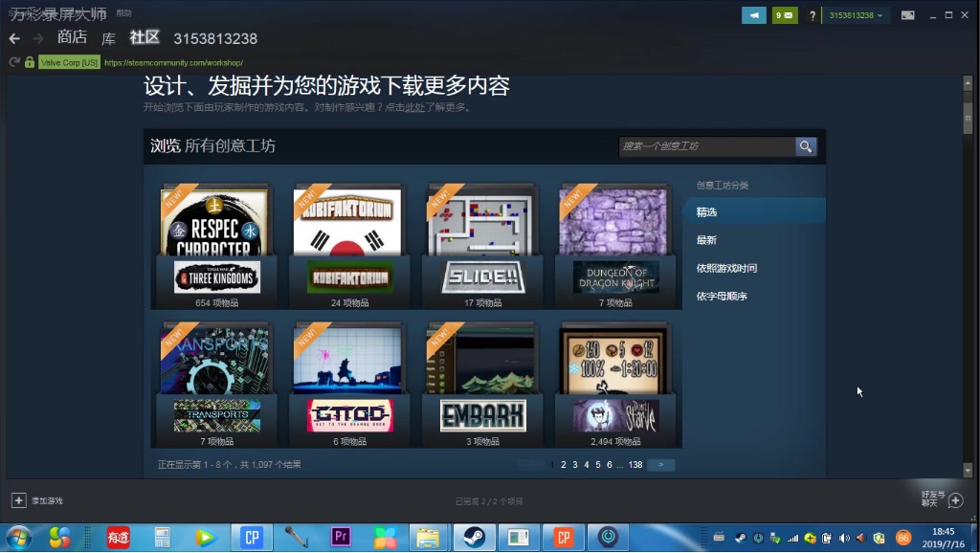Screen dimensions: 980x553
Task: Jump to page 138 of results
Action: [x=635, y=464]
